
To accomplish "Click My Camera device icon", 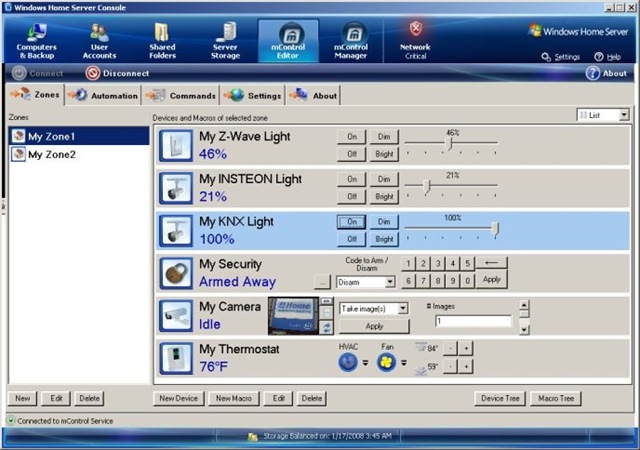I will pyautogui.click(x=176, y=316).
